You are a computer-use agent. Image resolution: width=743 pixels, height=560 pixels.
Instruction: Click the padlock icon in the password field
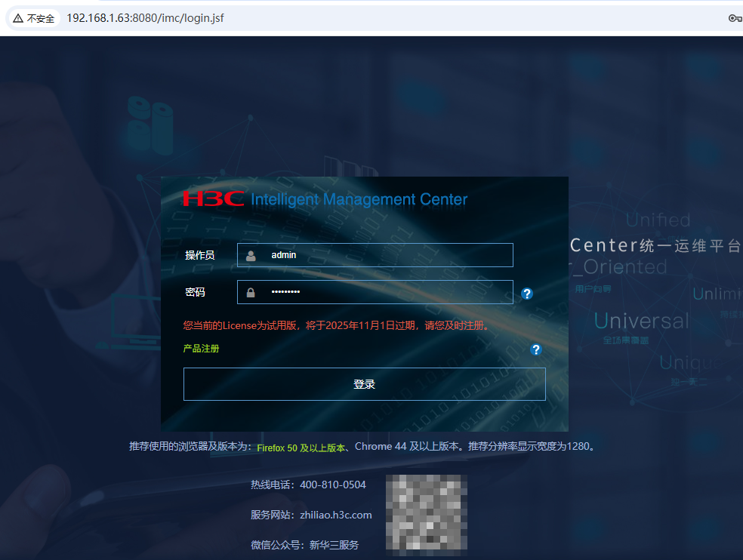249,292
